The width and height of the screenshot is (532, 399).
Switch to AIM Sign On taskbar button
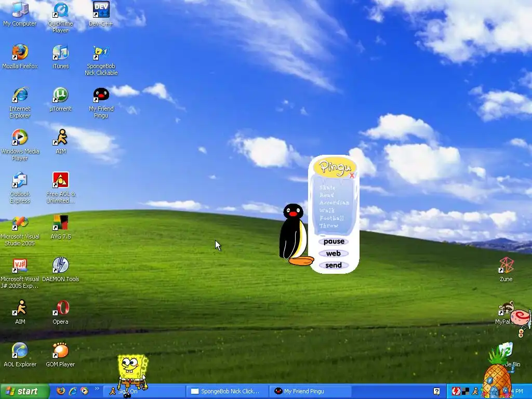[144, 391]
